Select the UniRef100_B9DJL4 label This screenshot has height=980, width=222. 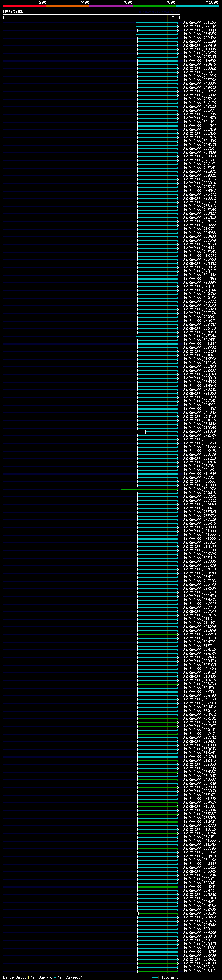pos(199,929)
